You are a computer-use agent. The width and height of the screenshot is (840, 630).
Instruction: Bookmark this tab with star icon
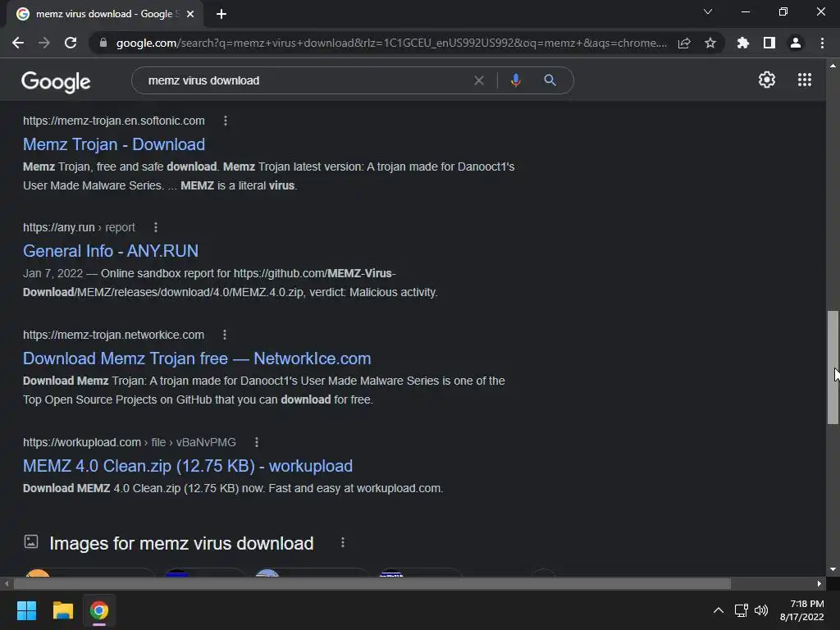(710, 43)
